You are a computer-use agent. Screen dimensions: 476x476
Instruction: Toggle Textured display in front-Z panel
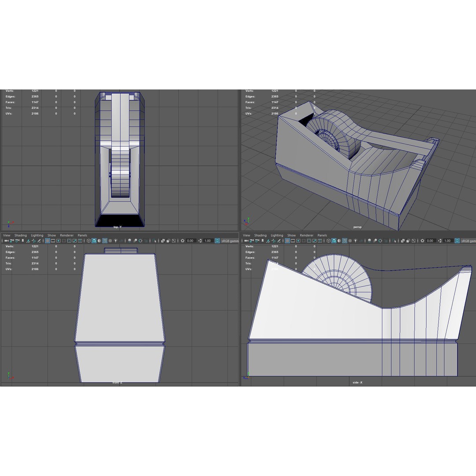(110, 241)
